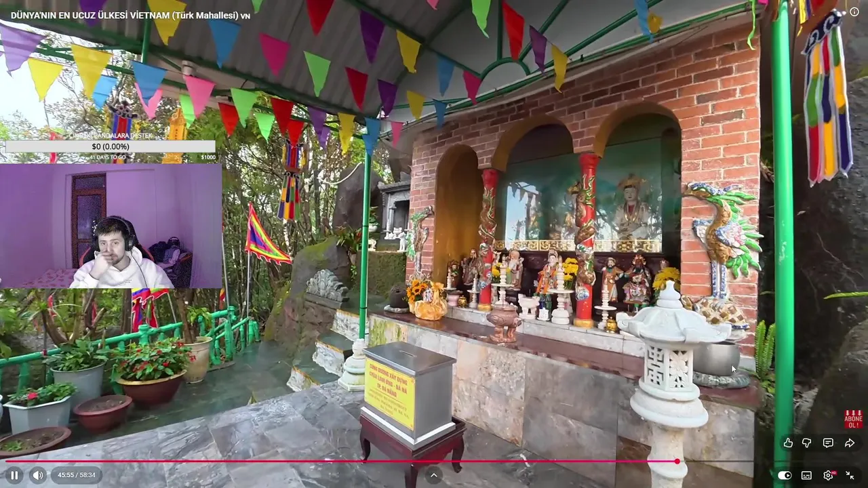Mute the video audio
The image size is (868, 488).
tap(38, 475)
